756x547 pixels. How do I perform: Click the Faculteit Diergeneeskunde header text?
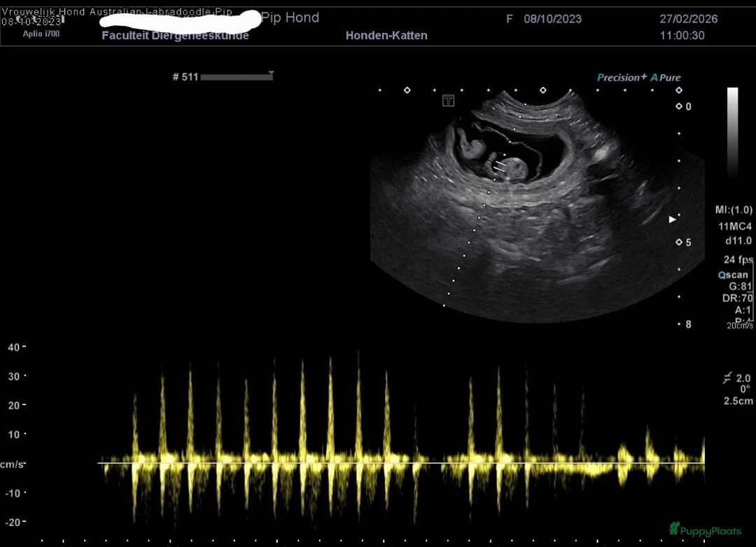(x=175, y=35)
